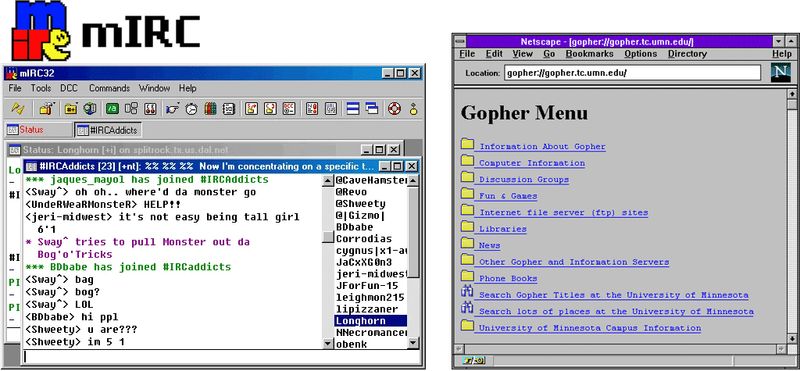Open the Address Book icon
Screen dimensions: 800x371
coord(229,108)
